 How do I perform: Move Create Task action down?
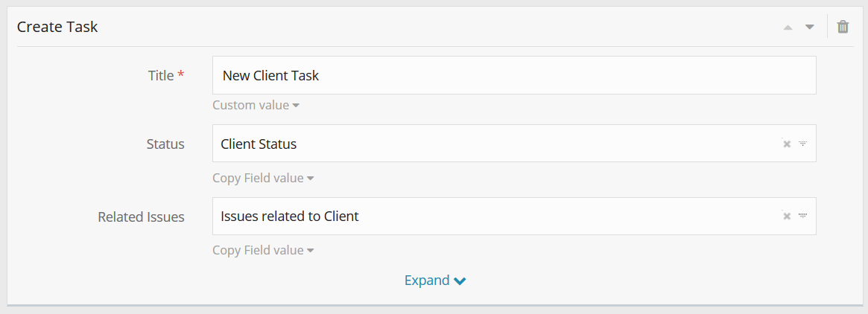[x=810, y=28]
